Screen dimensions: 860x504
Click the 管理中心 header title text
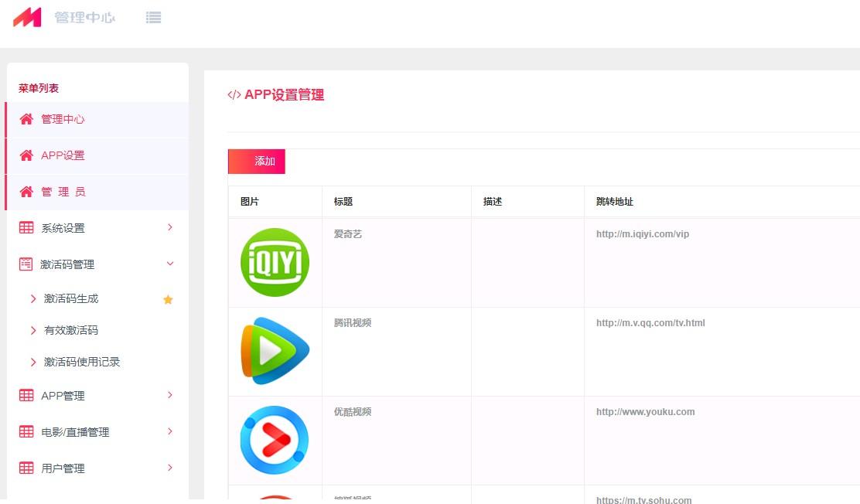pyautogui.click(x=84, y=17)
